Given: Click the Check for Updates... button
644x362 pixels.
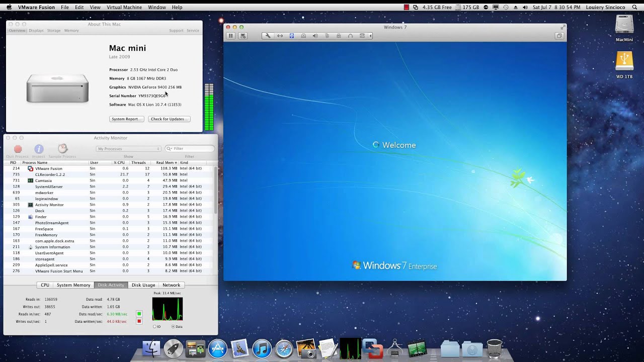Looking at the screenshot, I should (x=169, y=119).
